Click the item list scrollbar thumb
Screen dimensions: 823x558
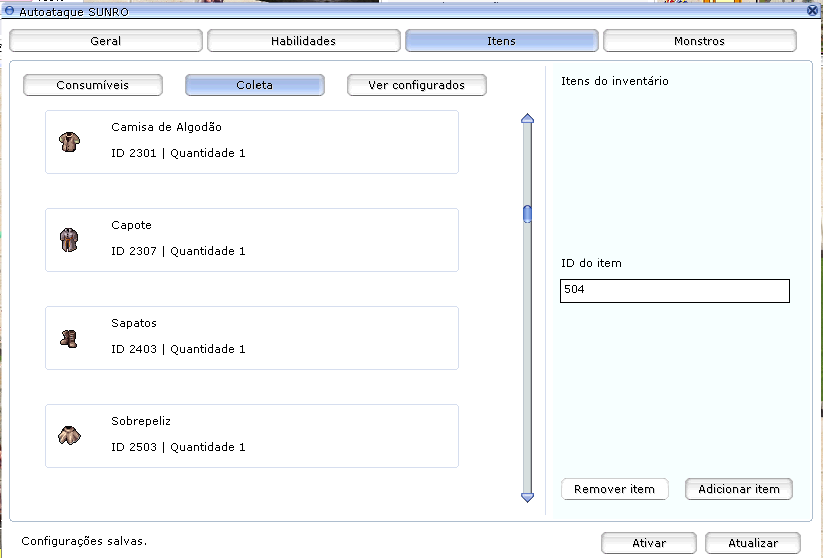coord(527,214)
